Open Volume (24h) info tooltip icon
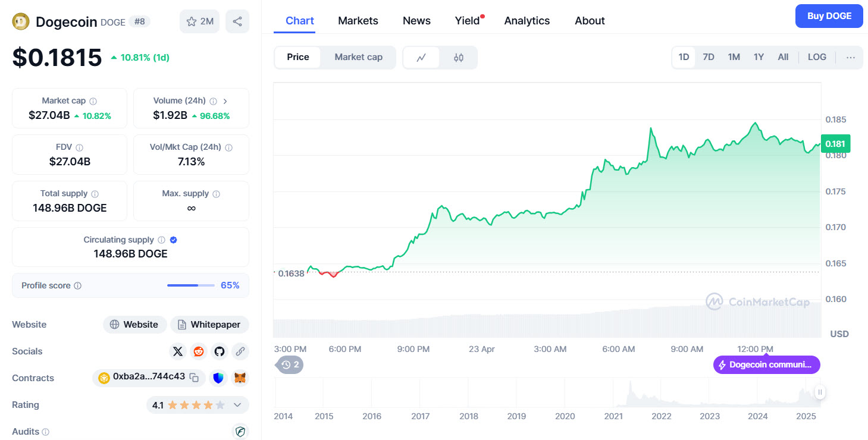 click(x=213, y=101)
